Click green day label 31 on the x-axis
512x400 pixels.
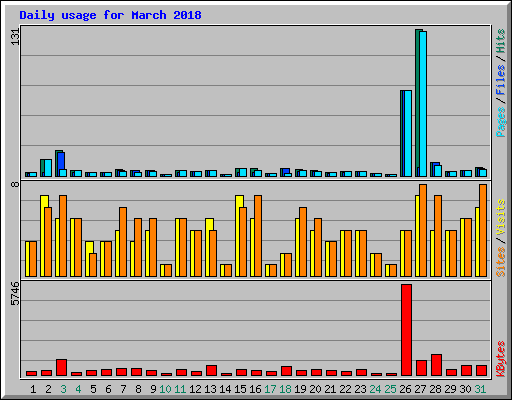point(480,389)
